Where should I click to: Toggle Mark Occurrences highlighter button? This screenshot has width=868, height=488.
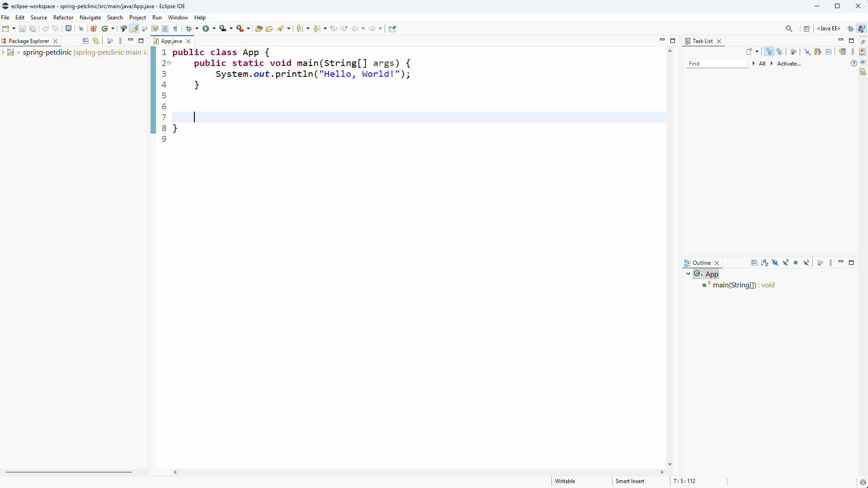coord(134,28)
